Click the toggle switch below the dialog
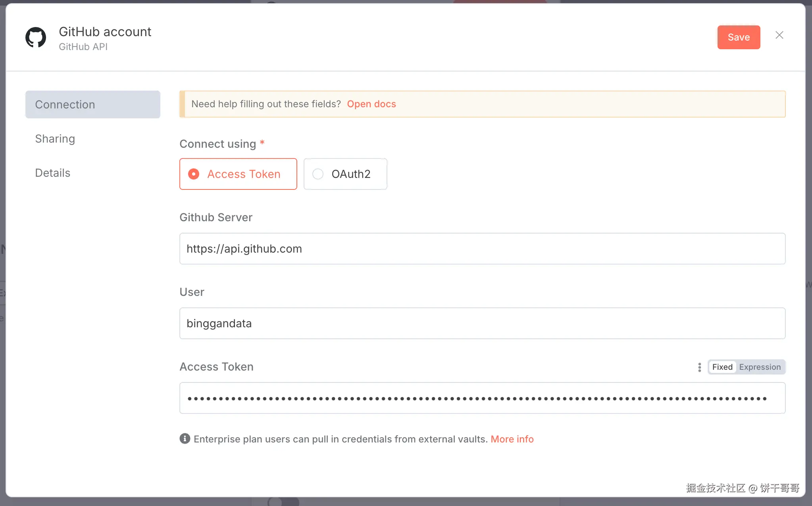 (283, 502)
